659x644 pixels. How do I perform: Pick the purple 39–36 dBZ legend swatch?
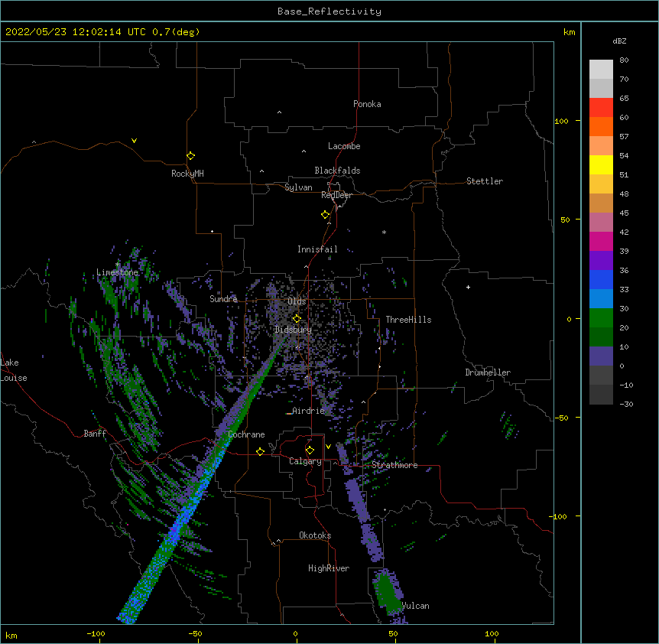tap(601, 261)
